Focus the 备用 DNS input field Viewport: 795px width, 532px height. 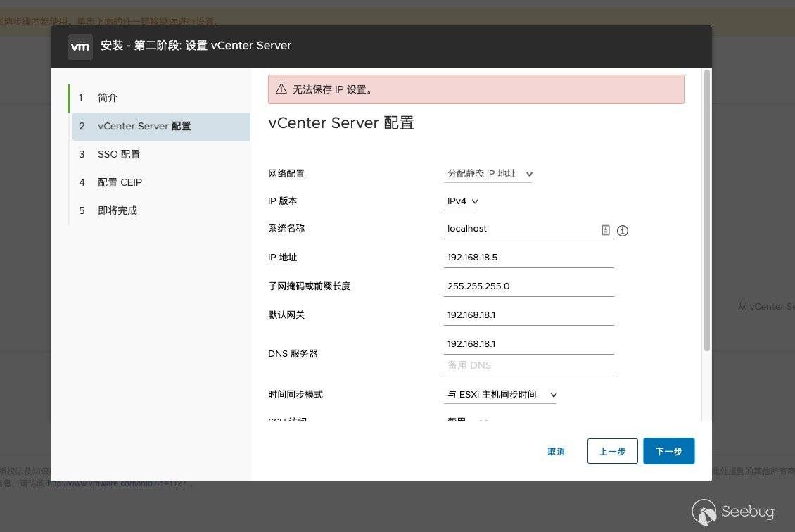point(529,366)
